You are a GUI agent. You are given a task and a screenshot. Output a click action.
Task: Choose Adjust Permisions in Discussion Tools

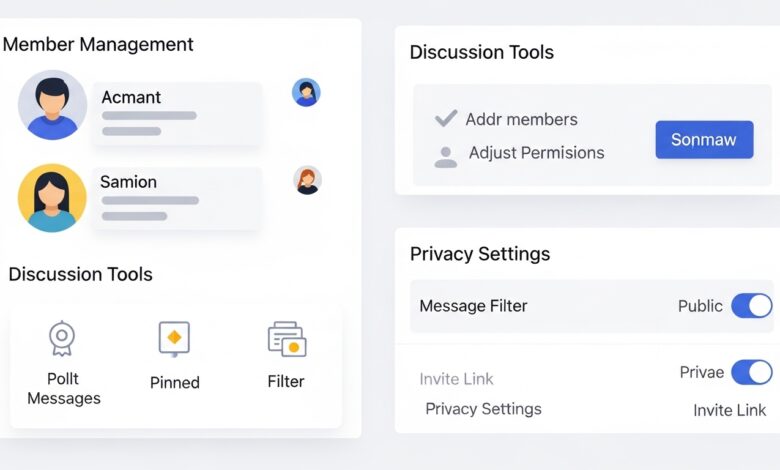point(536,153)
